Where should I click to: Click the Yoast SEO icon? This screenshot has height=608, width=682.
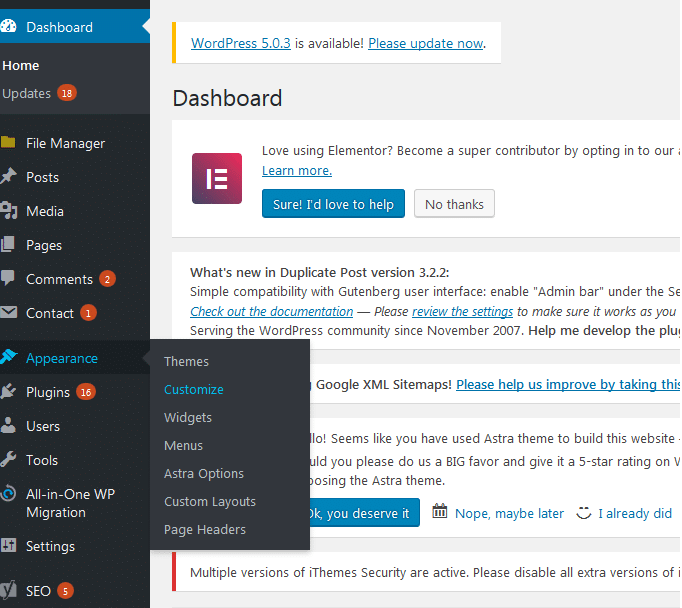pyautogui.click(x=8, y=590)
